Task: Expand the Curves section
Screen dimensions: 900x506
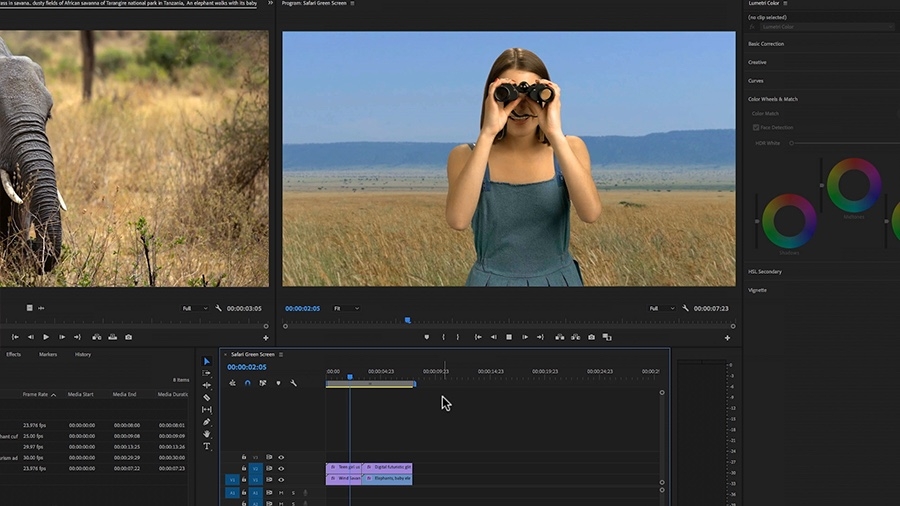Action: click(x=755, y=80)
